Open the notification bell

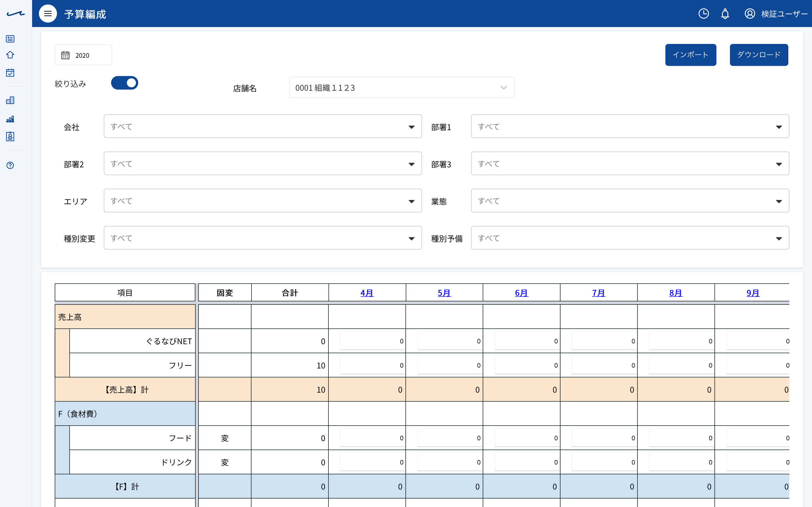(x=725, y=14)
